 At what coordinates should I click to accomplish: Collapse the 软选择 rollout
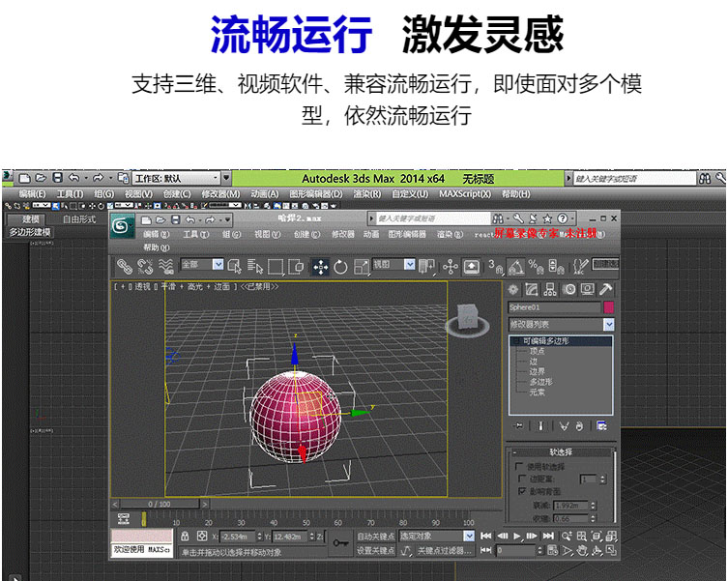point(561,451)
